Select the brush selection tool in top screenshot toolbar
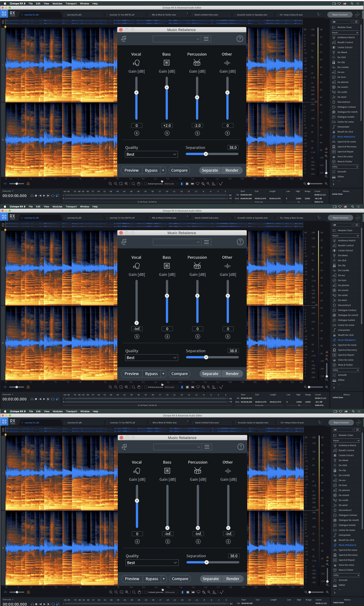This screenshot has height=606, width=364. pos(203,184)
